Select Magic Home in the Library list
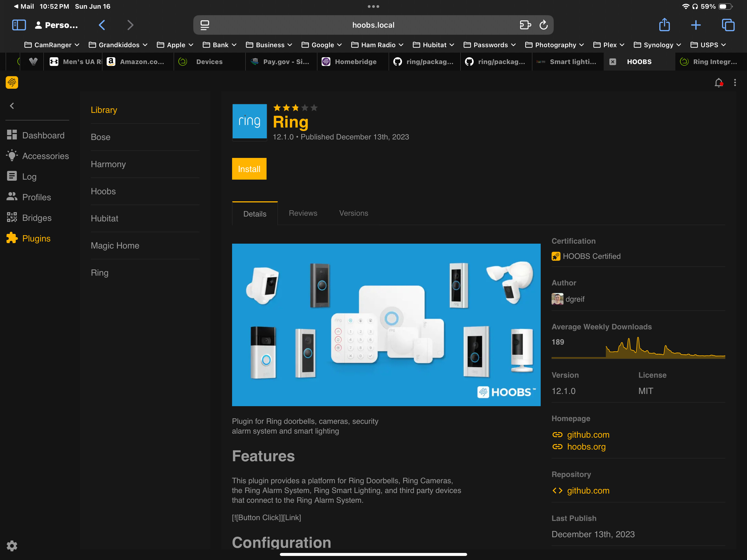The height and width of the screenshot is (560, 747). [x=115, y=245]
